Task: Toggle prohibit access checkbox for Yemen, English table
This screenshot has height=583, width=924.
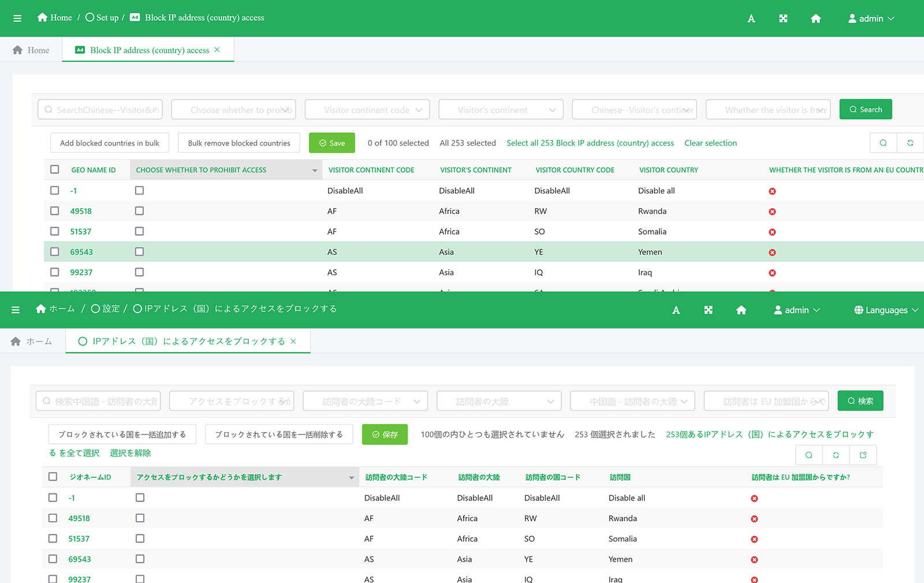Action: point(139,251)
